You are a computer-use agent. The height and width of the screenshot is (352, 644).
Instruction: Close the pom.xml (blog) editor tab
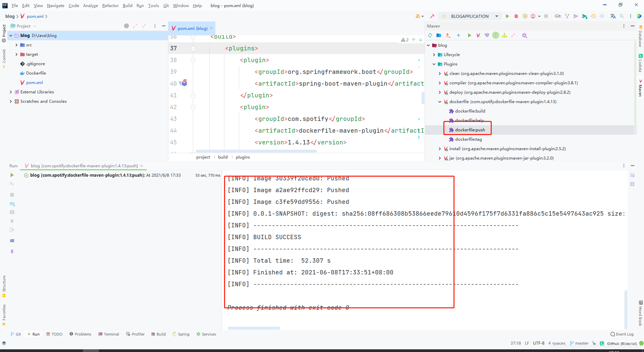tap(211, 28)
